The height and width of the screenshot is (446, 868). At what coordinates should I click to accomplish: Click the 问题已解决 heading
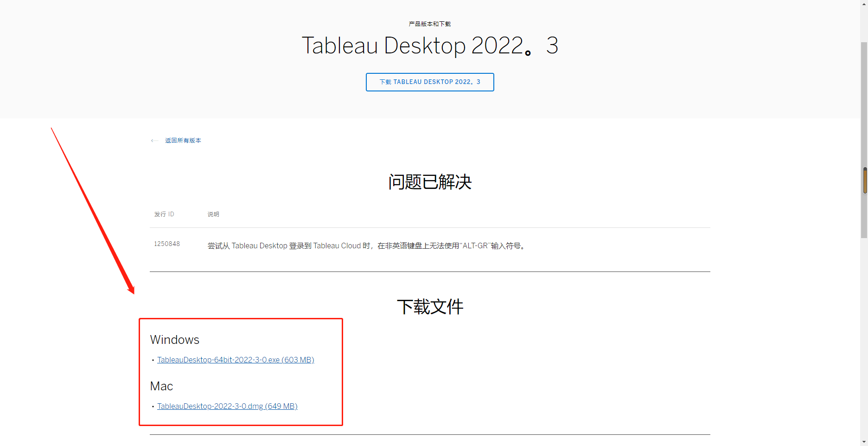click(x=430, y=182)
